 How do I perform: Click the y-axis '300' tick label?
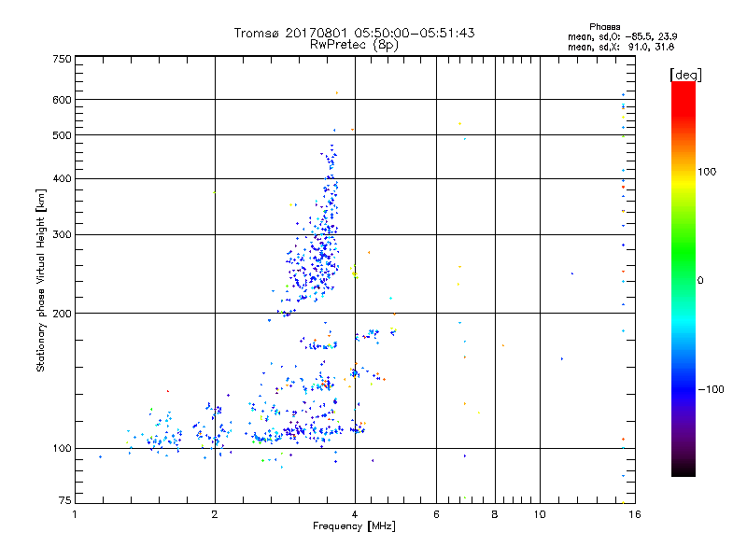(x=62, y=235)
